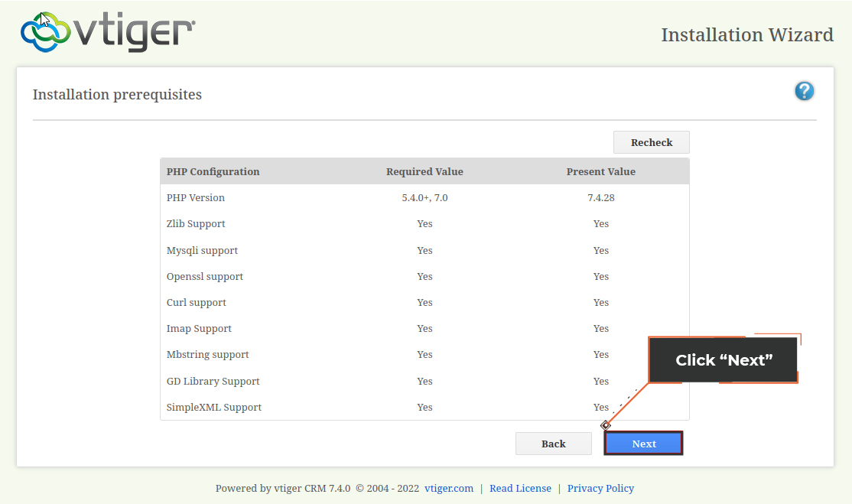Image resolution: width=852 pixels, height=504 pixels.
Task: Select the PHP Version link
Action: click(195, 197)
